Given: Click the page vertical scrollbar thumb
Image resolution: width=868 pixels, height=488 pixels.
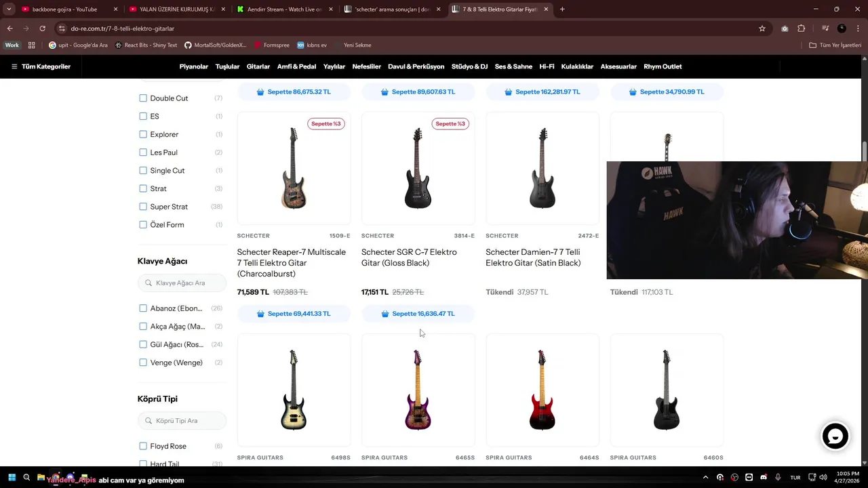Looking at the screenshot, I should [865, 152].
